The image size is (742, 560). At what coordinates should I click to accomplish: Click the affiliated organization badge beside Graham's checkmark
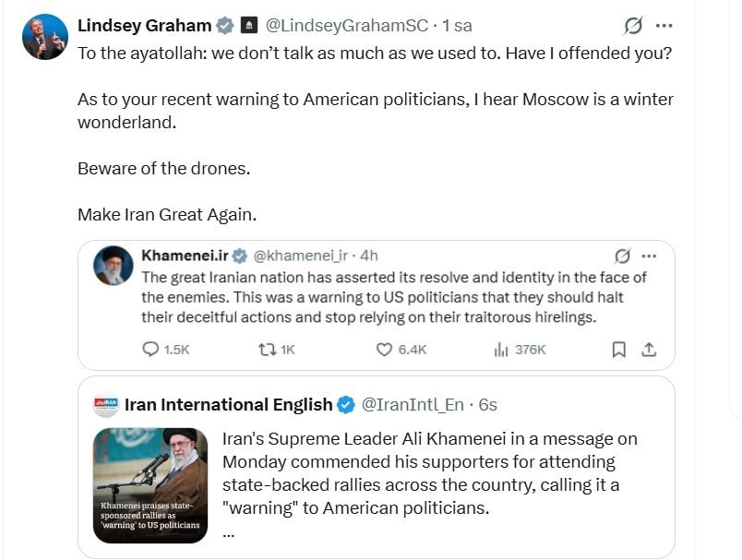[249, 26]
